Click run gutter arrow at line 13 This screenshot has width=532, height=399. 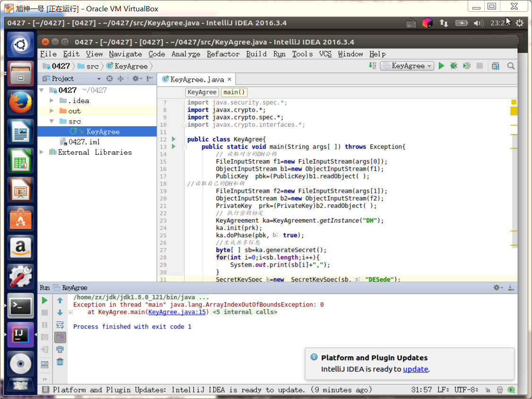[174, 147]
